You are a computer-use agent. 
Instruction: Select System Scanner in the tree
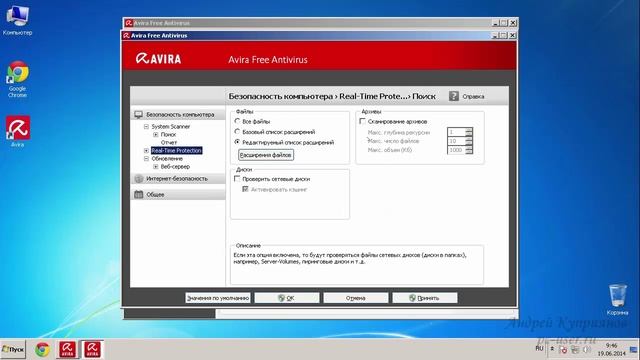point(171,127)
